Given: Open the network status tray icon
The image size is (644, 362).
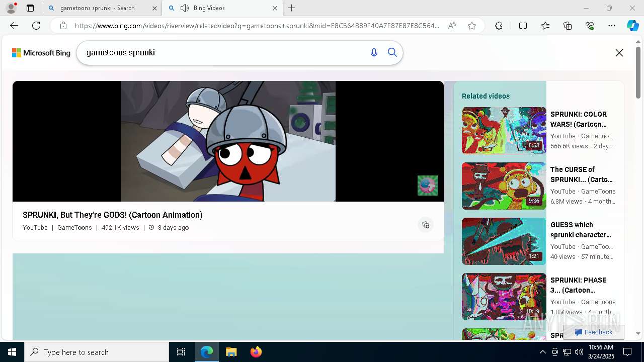Looking at the screenshot, I should click(x=567, y=352).
